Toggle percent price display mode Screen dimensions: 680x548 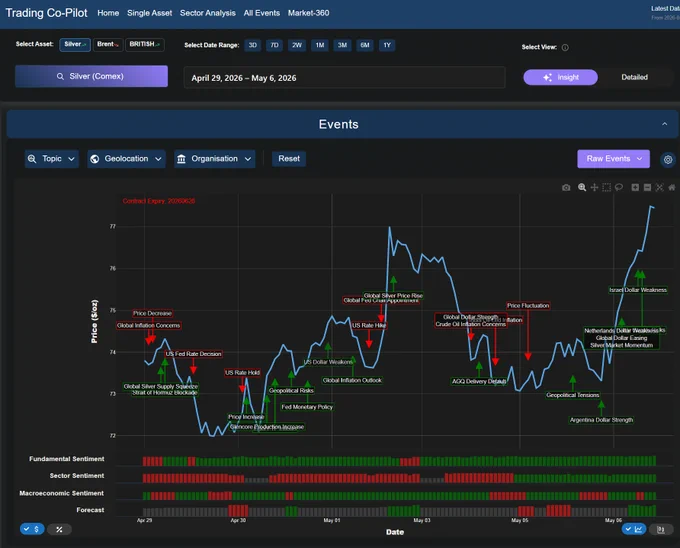click(x=59, y=529)
